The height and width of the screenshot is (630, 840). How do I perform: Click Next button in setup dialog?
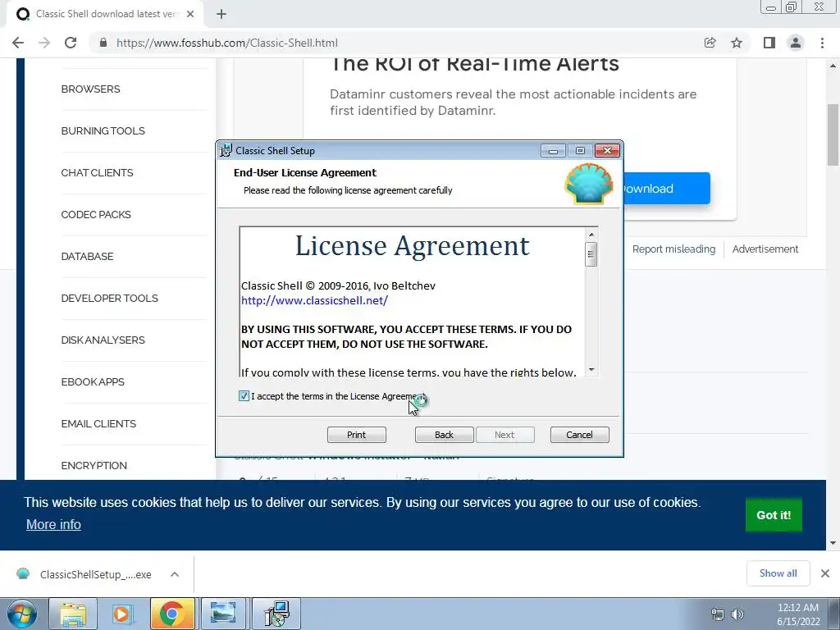click(x=504, y=435)
